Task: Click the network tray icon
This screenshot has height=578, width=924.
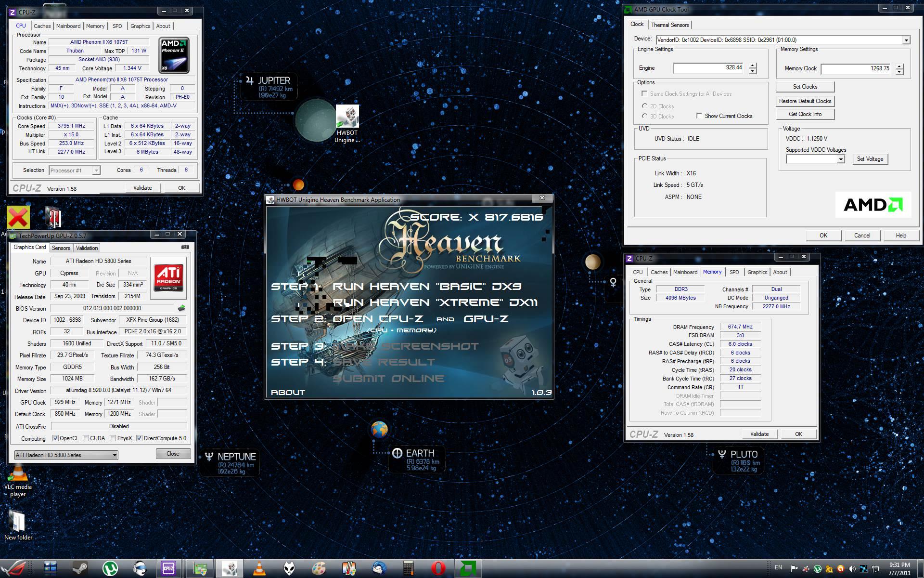Action: click(x=875, y=568)
